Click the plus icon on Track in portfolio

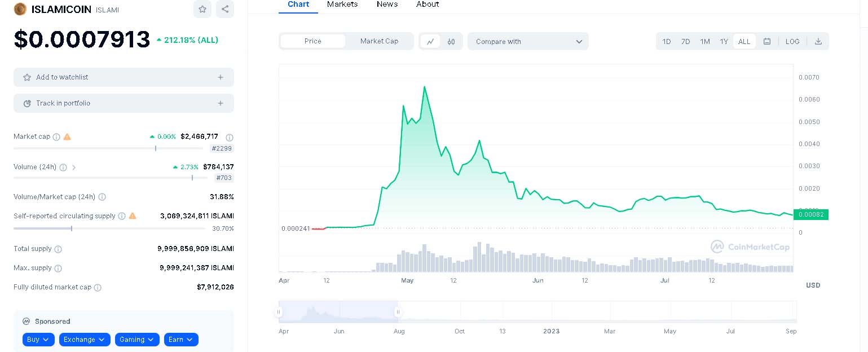point(221,103)
